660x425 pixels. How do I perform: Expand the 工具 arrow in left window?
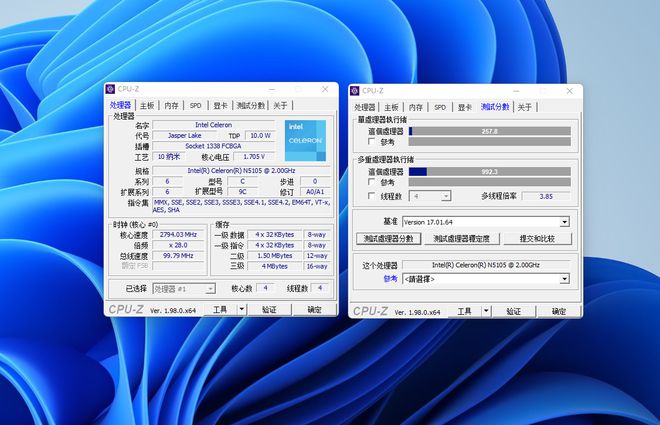tap(242, 309)
